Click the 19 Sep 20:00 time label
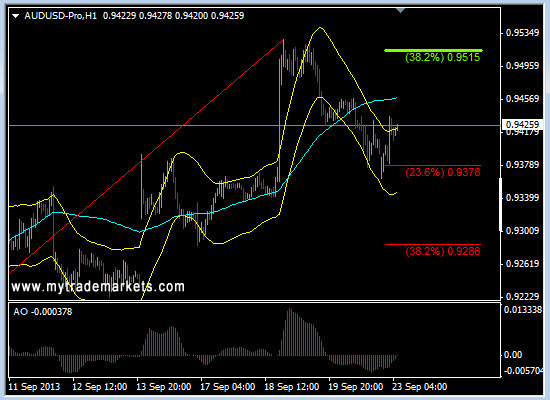The height and width of the screenshot is (400, 550). pyautogui.click(x=356, y=387)
